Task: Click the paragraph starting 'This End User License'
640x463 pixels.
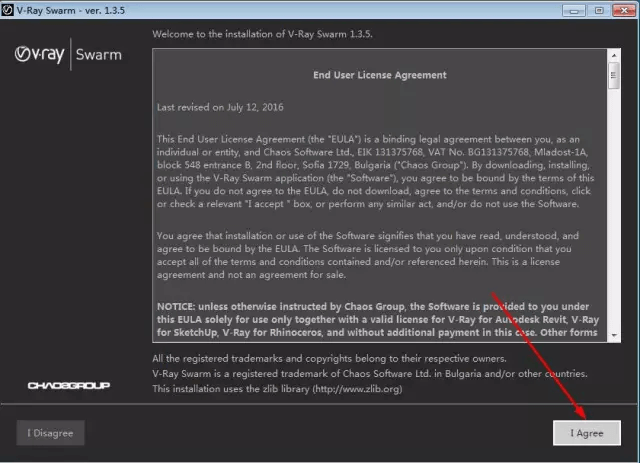Action: [376, 171]
